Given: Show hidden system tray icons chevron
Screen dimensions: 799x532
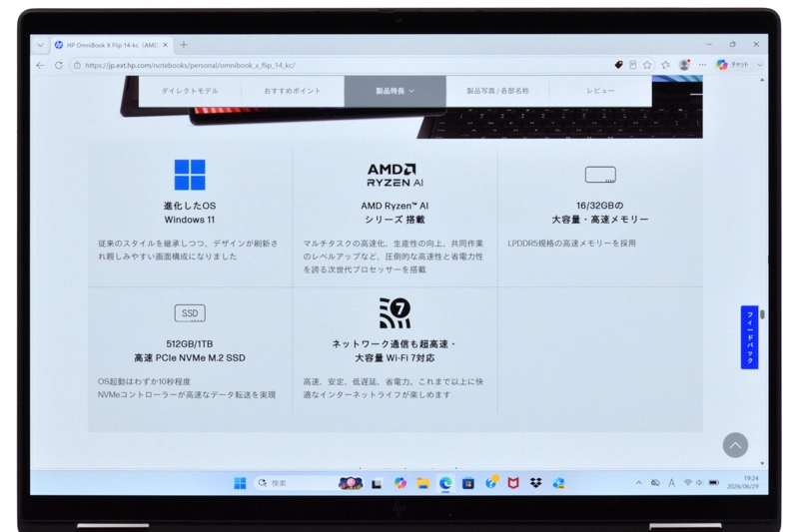Looking at the screenshot, I should [x=638, y=483].
